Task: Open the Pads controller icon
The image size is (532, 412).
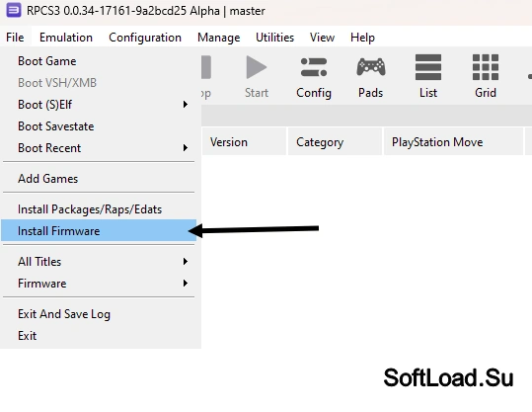Action: pyautogui.click(x=371, y=67)
